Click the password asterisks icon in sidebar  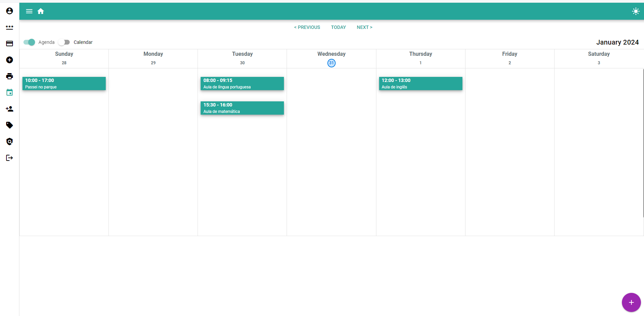click(x=10, y=27)
